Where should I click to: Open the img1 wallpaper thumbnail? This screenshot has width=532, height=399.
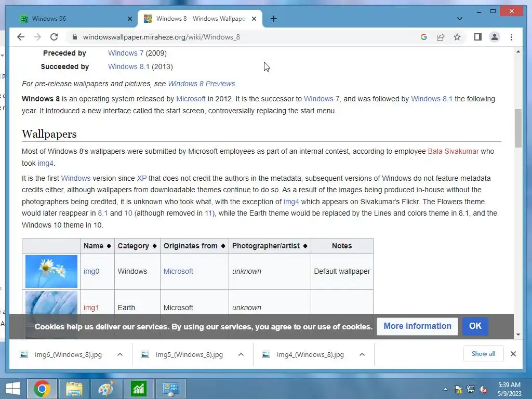tap(51, 302)
